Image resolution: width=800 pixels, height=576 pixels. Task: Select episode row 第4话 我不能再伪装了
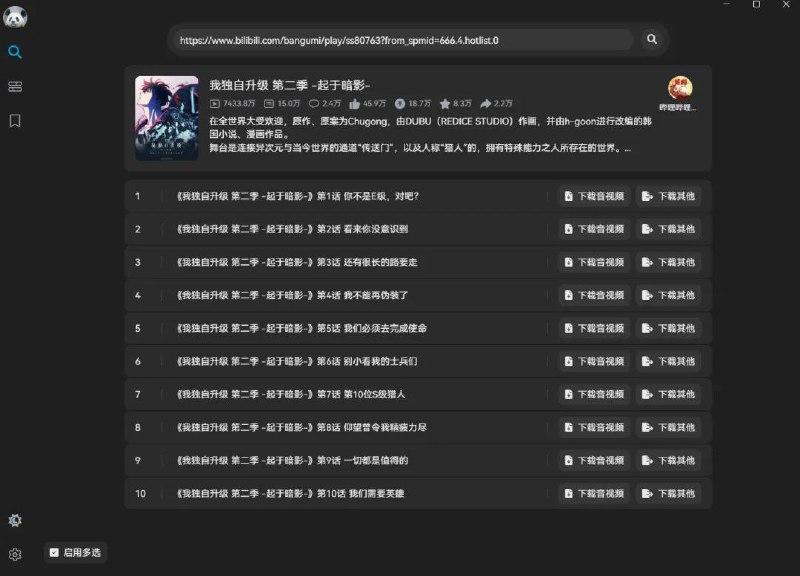418,295
